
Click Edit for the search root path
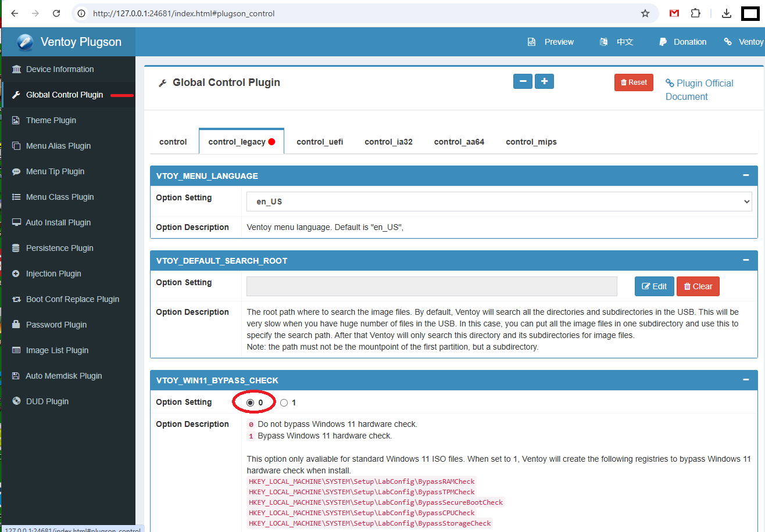[x=655, y=286]
